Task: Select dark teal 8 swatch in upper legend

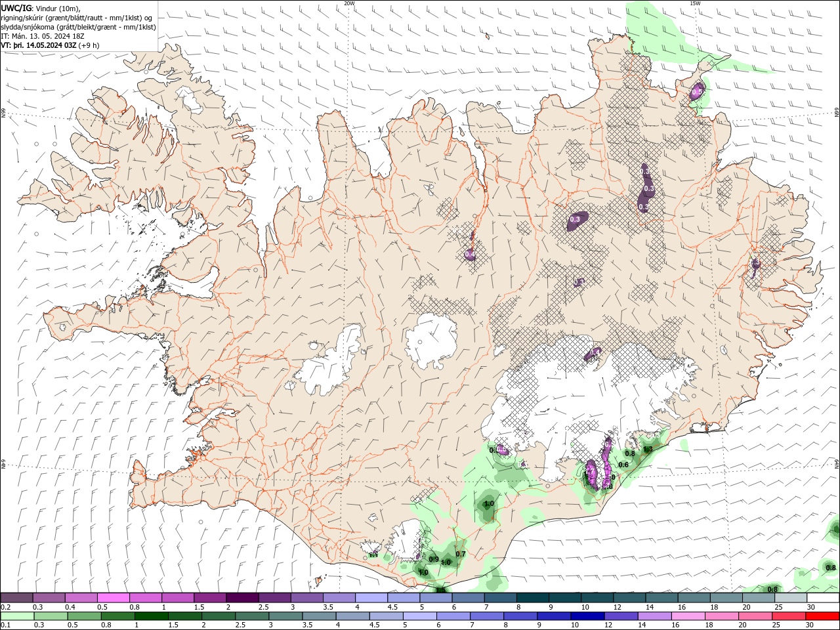Action: [532, 598]
